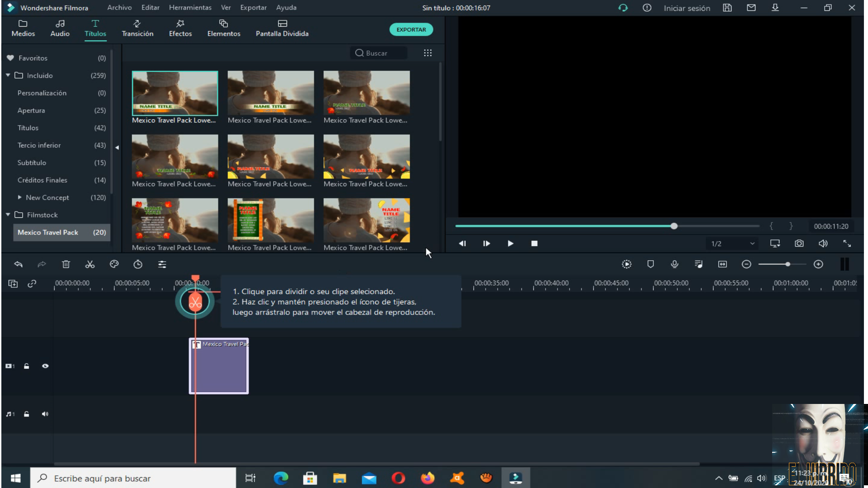Viewport: 868px width, 488px height.
Task: Select the Mexico Travel Pack title in sidebar
Action: click(48, 232)
